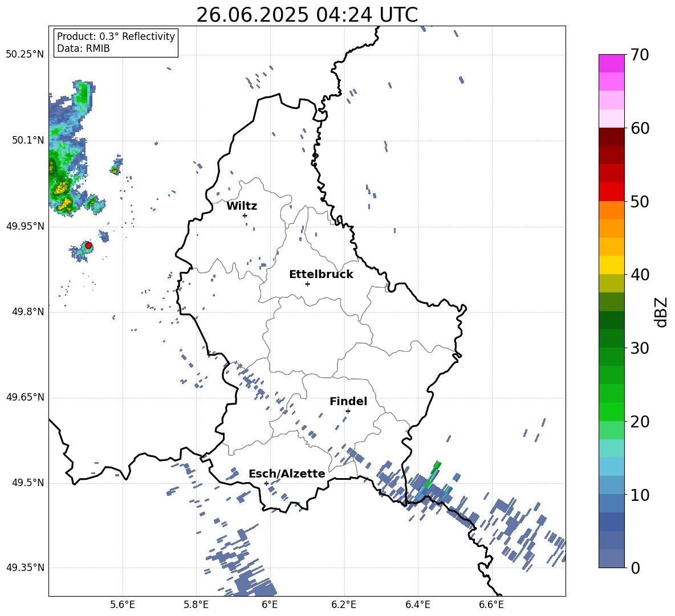This screenshot has width=675, height=616.
Task: Click the Findel cross marker
Action: 348,411
